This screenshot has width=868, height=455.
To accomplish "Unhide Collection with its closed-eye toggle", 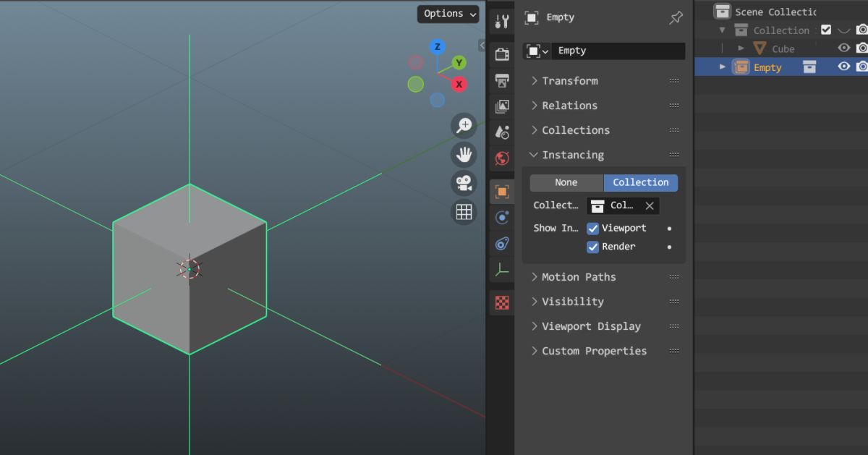I will (844, 30).
